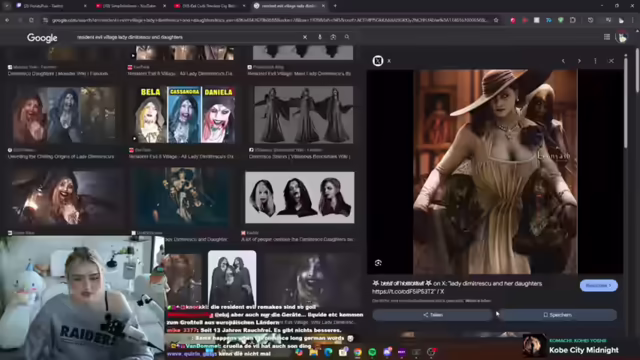Open the Google account avatar

(x=622, y=37)
